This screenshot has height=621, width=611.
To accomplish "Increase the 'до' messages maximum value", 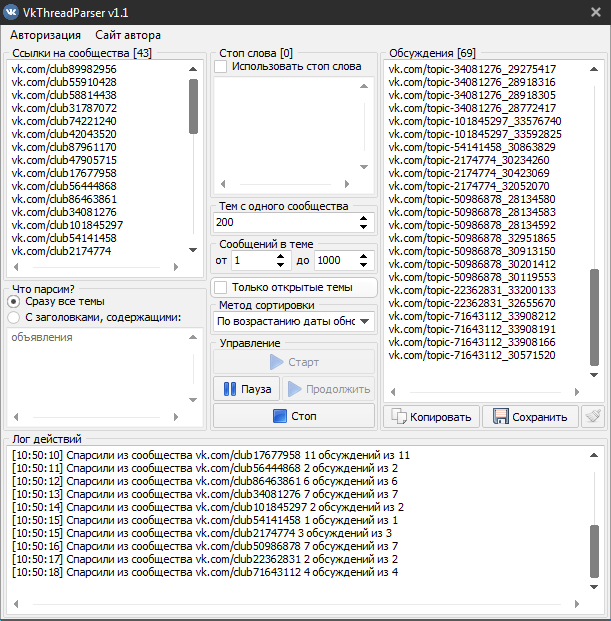I will tap(364, 256).
